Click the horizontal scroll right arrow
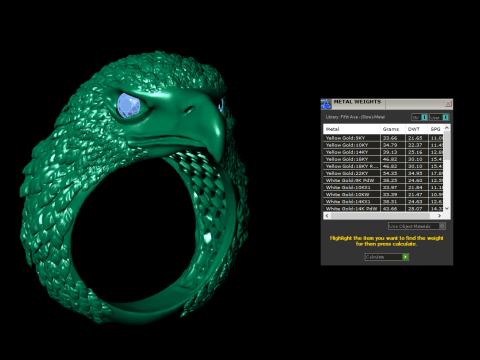Viewport: 480px width, 360px height. tap(440, 216)
